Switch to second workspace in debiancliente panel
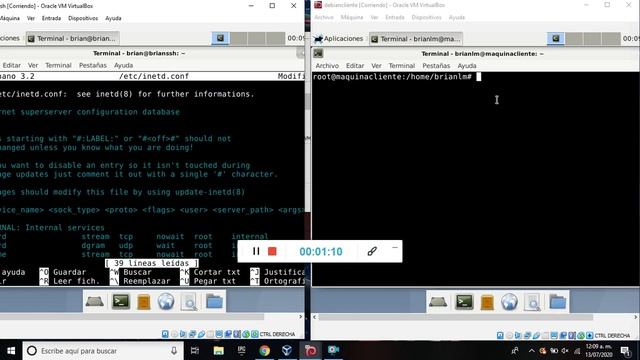The image size is (640, 360). (574, 39)
